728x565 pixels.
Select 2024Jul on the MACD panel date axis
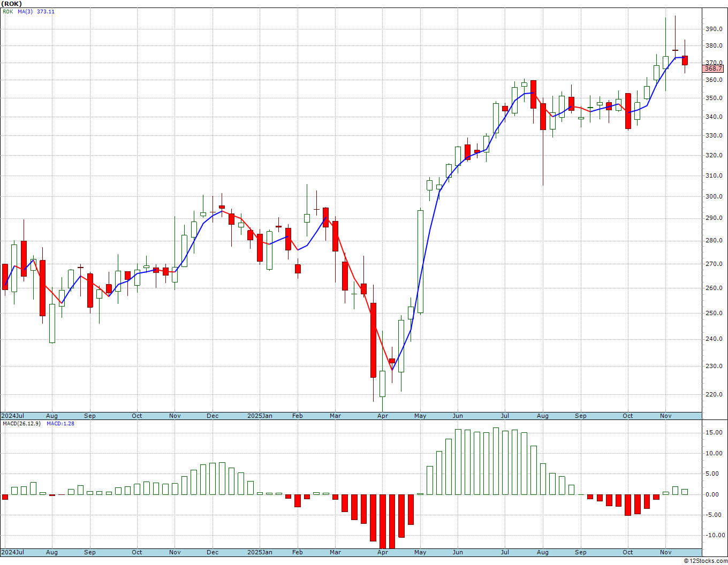tap(13, 552)
